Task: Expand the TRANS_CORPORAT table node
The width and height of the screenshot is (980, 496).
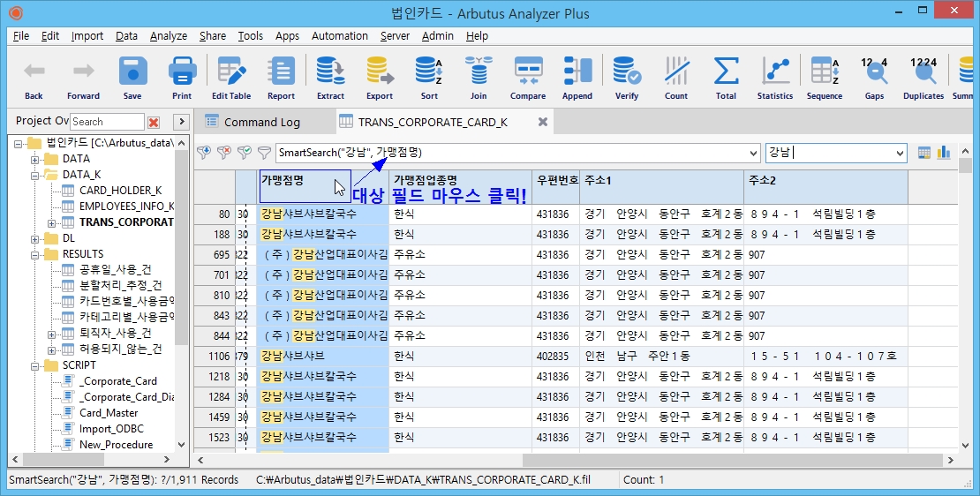Action: [52, 223]
